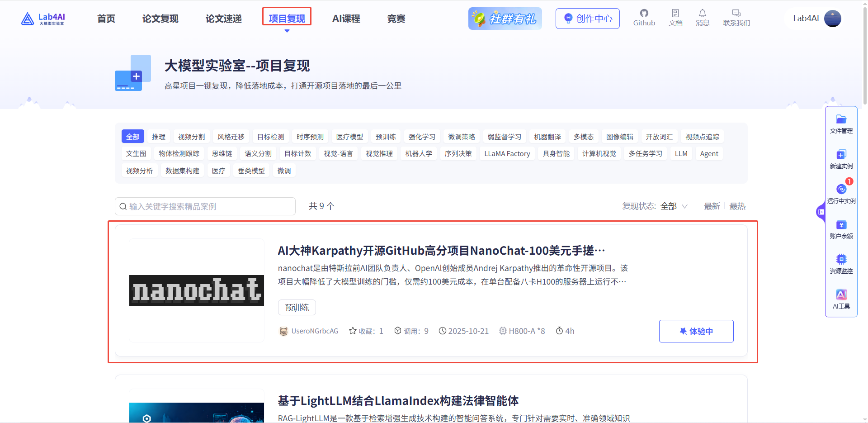Click the 共 9 个 result count
This screenshot has width=868, height=423.
(x=322, y=206)
